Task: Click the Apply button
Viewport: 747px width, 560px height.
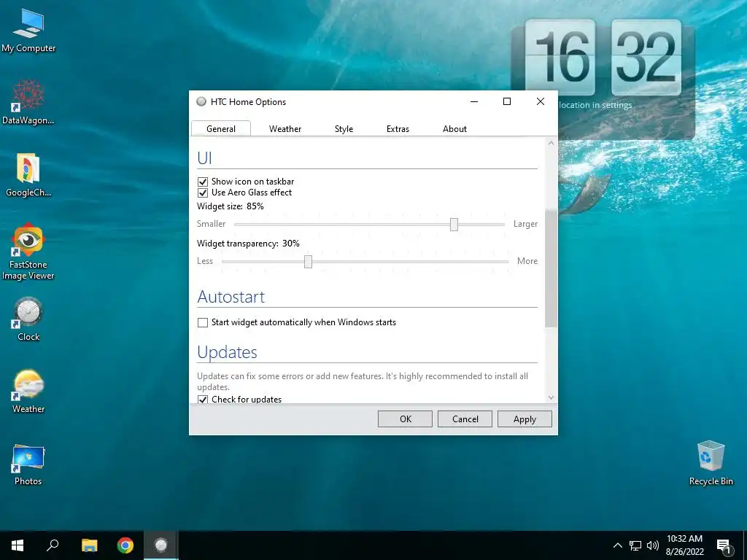Action: point(525,419)
